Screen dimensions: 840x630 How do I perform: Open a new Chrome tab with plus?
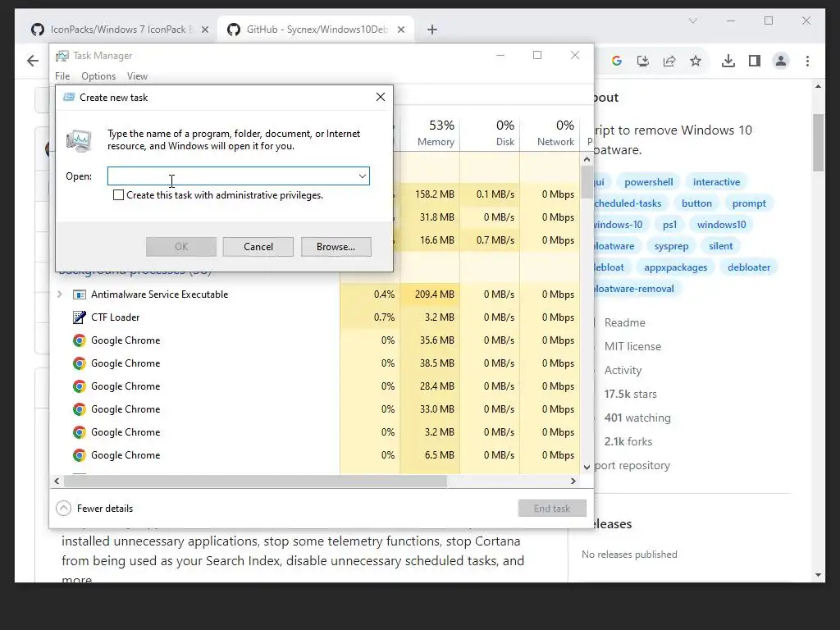pyautogui.click(x=432, y=30)
